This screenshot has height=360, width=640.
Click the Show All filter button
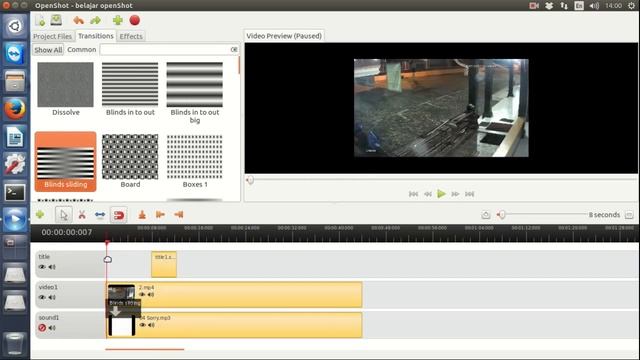pos(48,50)
